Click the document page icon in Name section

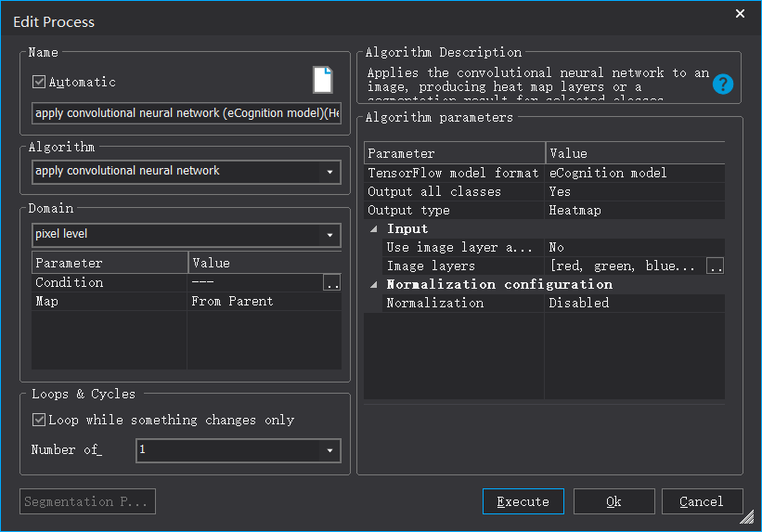(322, 80)
